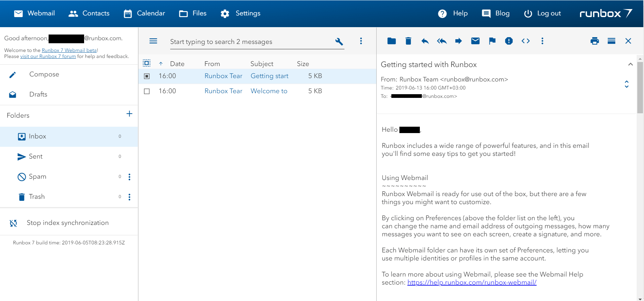
Task: Open the Welcome to message
Action: coord(269,91)
